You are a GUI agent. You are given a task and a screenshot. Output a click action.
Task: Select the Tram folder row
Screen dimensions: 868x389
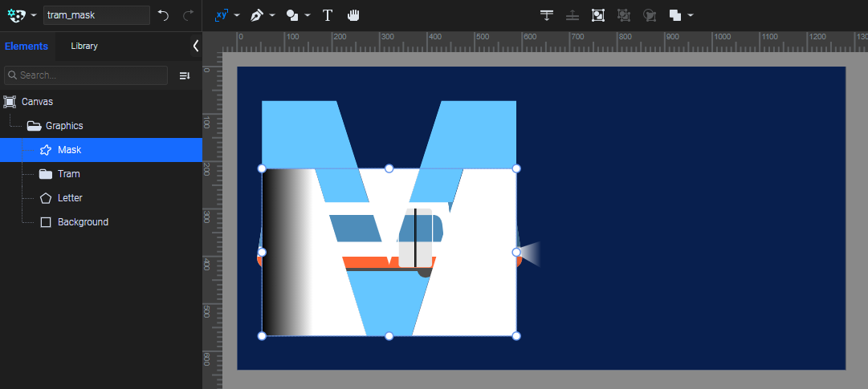[100, 174]
